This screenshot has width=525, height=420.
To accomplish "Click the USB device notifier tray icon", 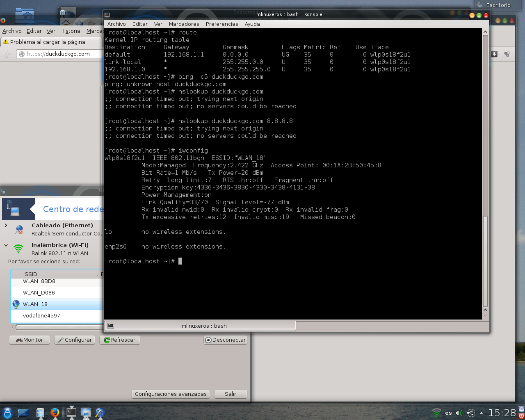I will click(x=471, y=413).
